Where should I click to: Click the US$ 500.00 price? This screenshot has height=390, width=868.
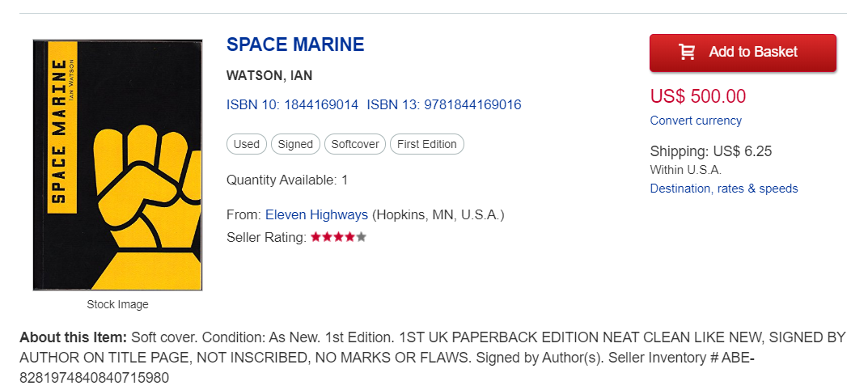point(698,96)
